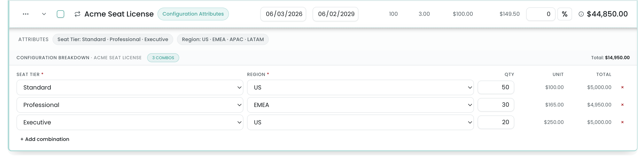Open the Standard seat tier dropdown

[x=130, y=87]
